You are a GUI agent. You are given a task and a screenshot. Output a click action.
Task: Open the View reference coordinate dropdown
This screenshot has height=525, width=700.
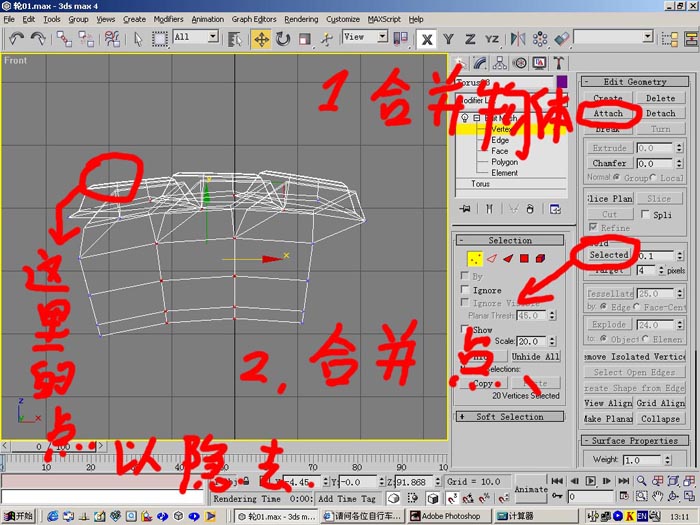pyautogui.click(x=382, y=36)
